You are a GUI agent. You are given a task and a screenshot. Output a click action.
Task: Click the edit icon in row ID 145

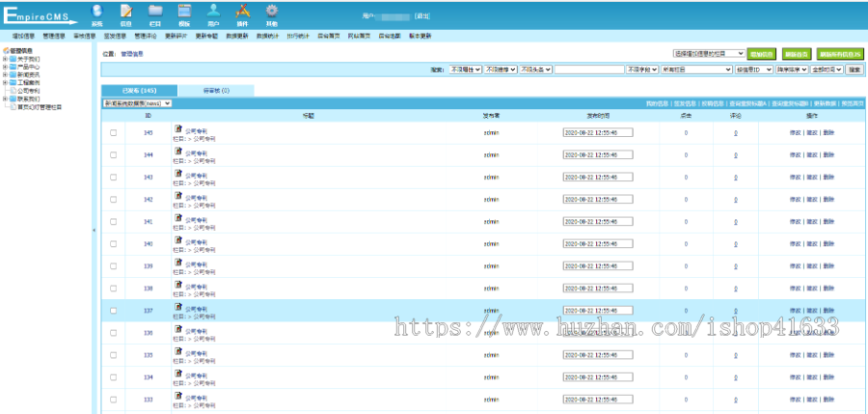click(177, 128)
